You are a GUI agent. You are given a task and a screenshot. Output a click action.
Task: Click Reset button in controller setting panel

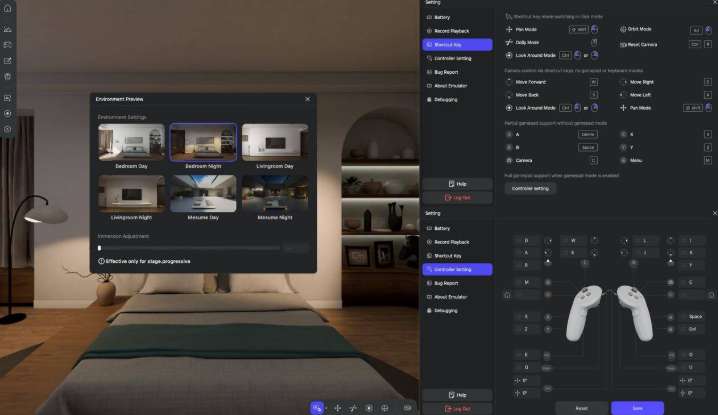[x=580, y=408]
